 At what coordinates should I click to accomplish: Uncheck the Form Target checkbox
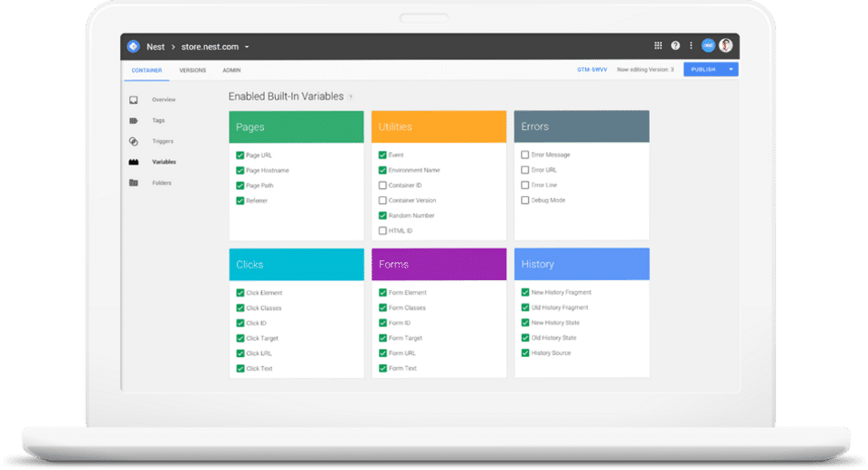coord(382,338)
